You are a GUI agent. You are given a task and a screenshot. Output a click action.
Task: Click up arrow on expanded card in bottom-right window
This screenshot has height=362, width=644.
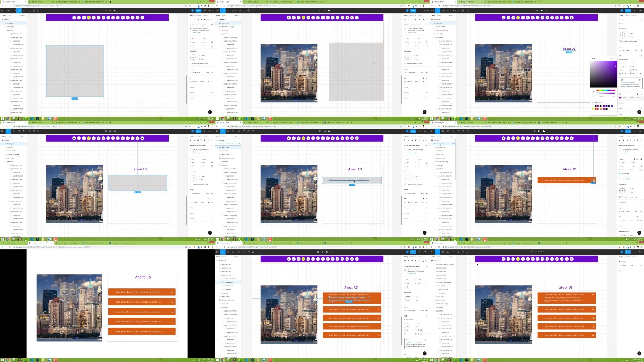593,295
